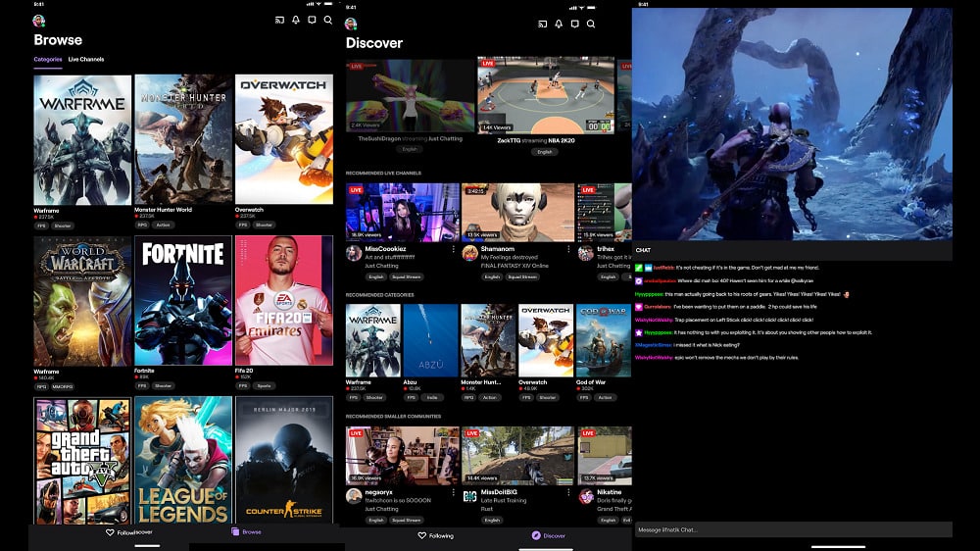Watch MissCookiez live stream preview

(x=403, y=212)
